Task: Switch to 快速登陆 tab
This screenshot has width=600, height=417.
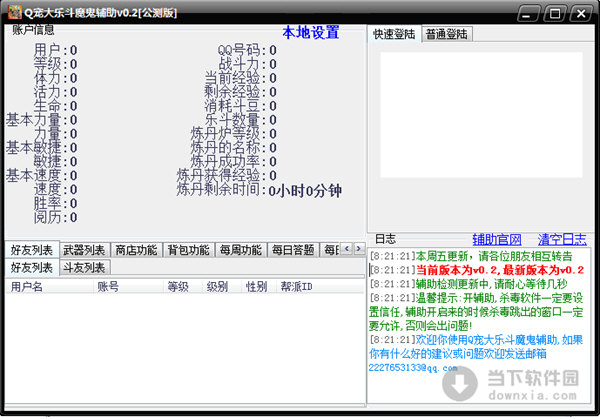Action: 394,34
